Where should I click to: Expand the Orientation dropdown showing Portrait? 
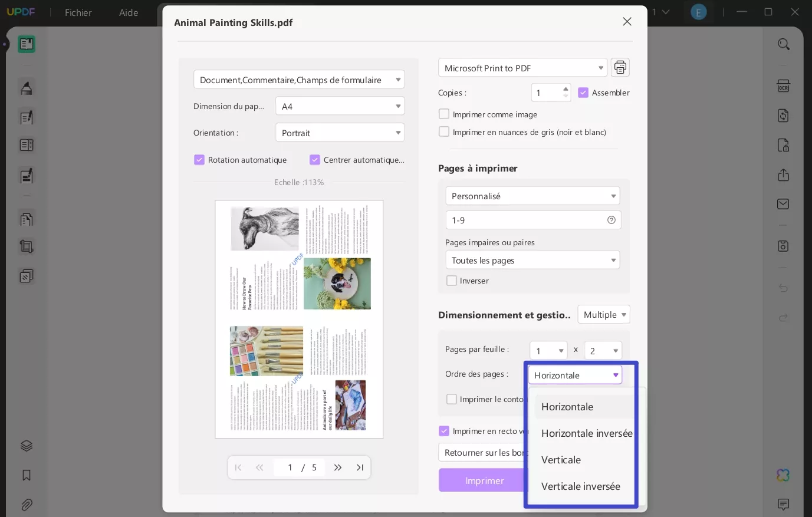click(x=340, y=133)
